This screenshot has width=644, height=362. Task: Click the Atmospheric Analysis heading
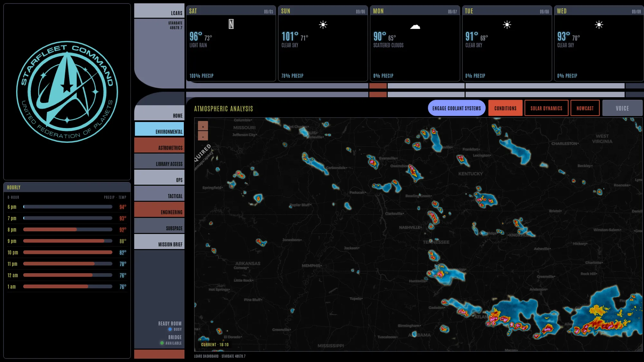coord(223,109)
